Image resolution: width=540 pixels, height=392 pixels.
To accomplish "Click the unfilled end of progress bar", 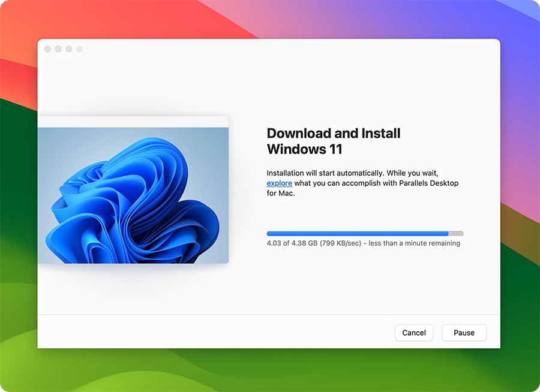I will pyautogui.click(x=456, y=234).
